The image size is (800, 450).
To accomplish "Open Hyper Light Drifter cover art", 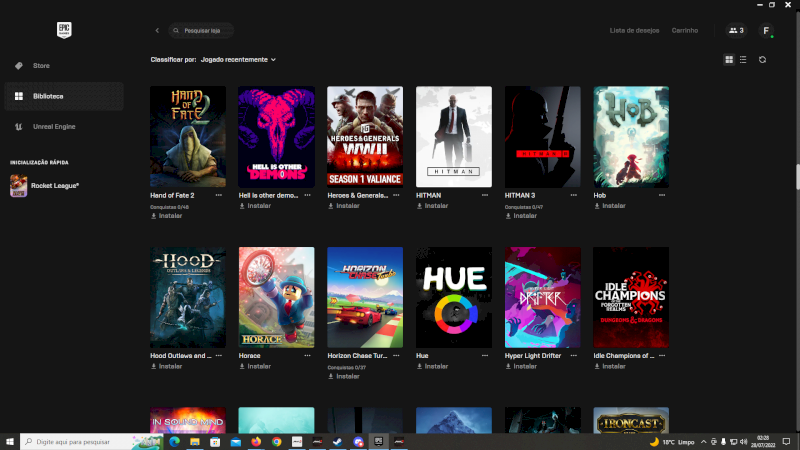I will pyautogui.click(x=542, y=297).
